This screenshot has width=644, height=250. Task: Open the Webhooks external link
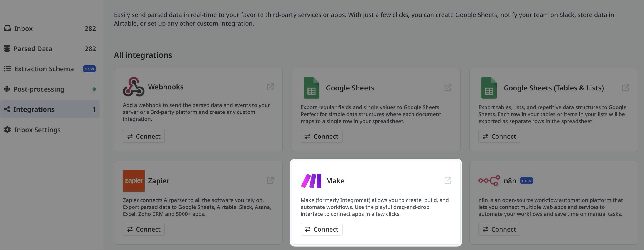pos(271,87)
